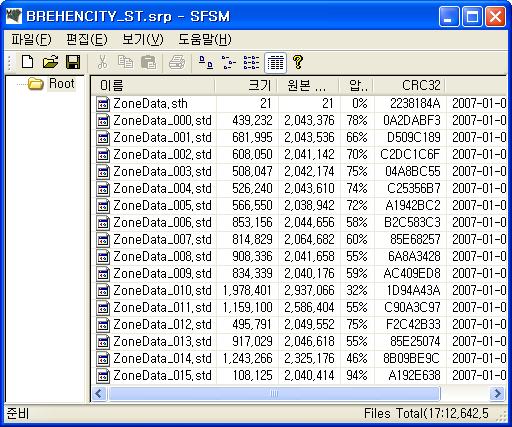
Task: Select file name ZoneData_001.std
Action: (162, 138)
